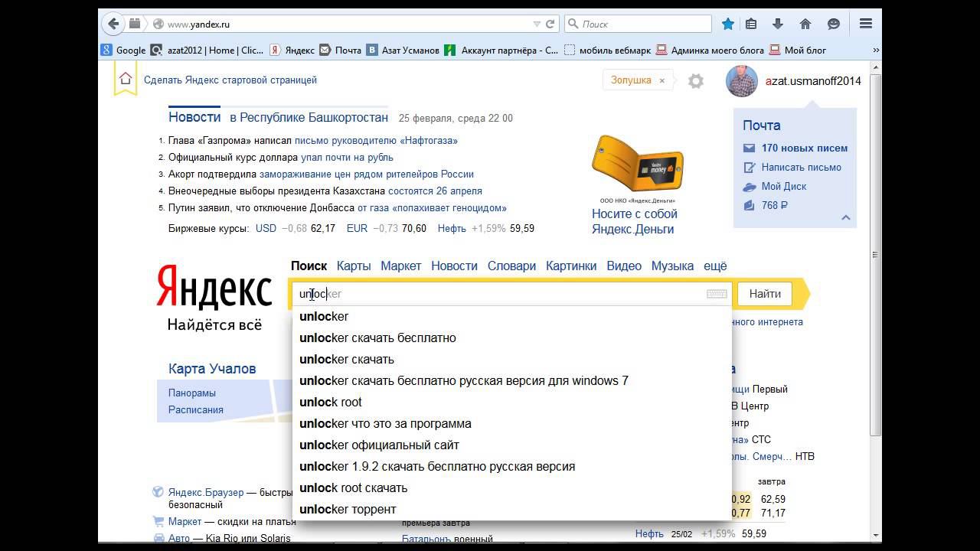Expand ещё more services

pos(715,266)
